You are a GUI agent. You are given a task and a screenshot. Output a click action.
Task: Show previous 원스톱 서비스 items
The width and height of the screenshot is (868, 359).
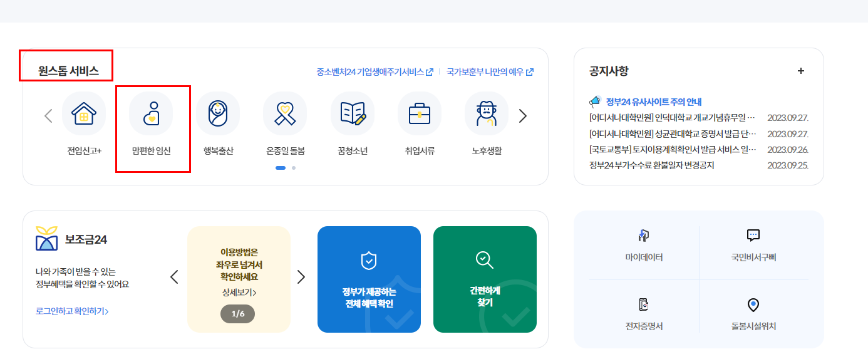[x=48, y=116]
